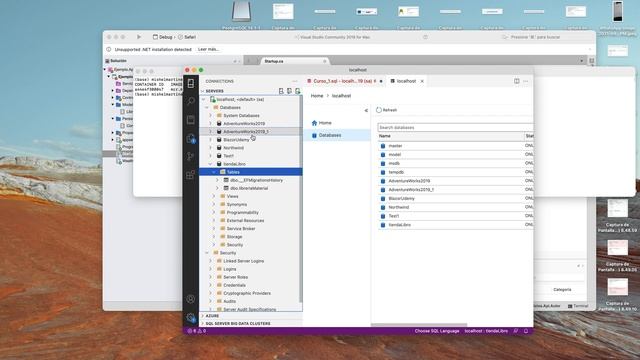Image resolution: width=640 pixels, height=360 pixels.
Task: Click the New Connection icon in Servers header
Action: 281,91
